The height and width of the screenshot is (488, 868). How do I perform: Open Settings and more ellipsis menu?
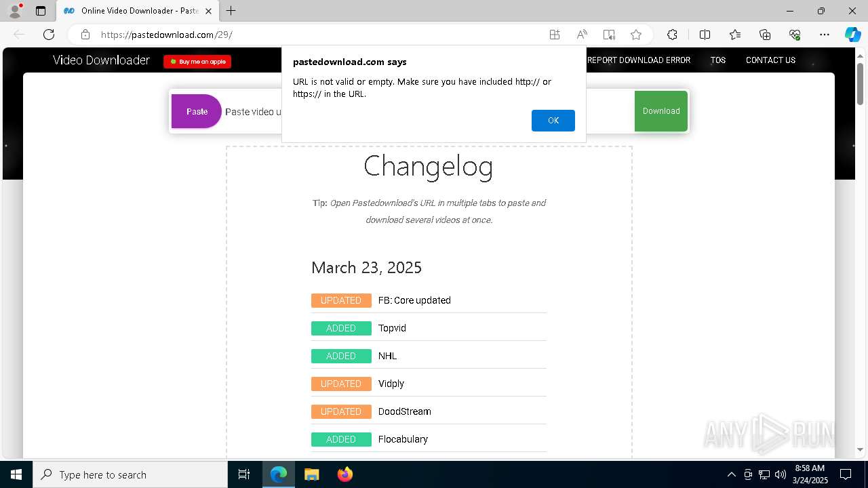[x=825, y=35]
